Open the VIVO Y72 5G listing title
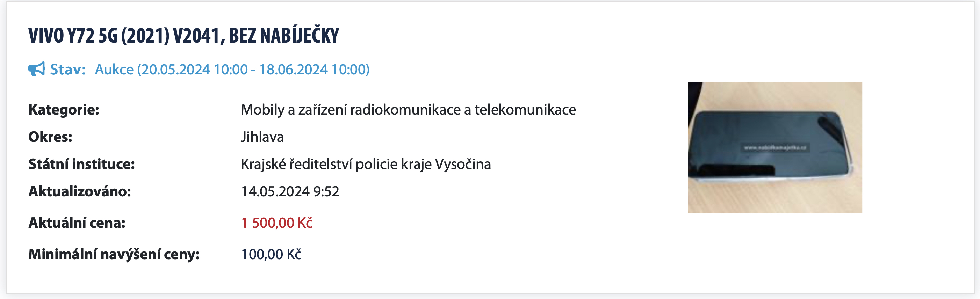The image size is (980, 299). [183, 36]
